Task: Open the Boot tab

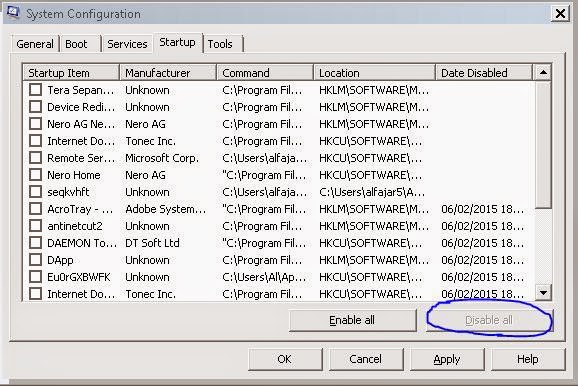Action: coord(80,44)
